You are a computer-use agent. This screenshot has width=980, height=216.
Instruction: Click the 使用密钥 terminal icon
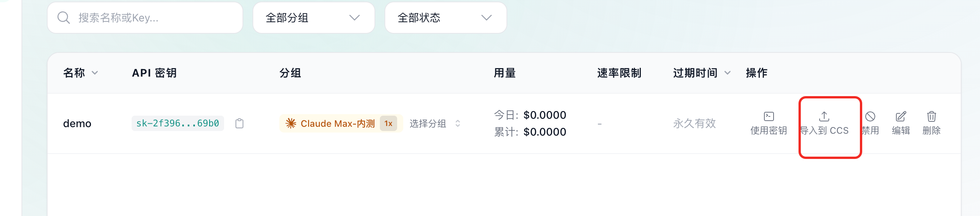[x=769, y=116]
